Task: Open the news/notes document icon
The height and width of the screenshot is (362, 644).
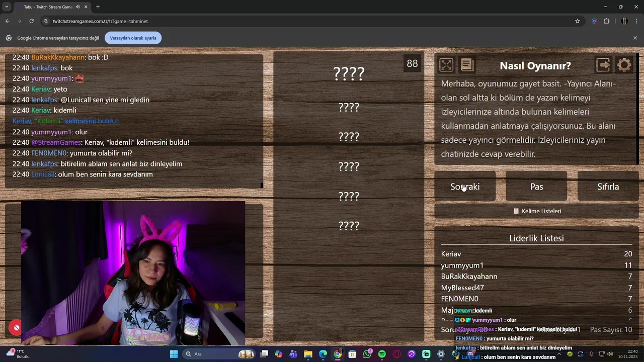Action: click(467, 65)
